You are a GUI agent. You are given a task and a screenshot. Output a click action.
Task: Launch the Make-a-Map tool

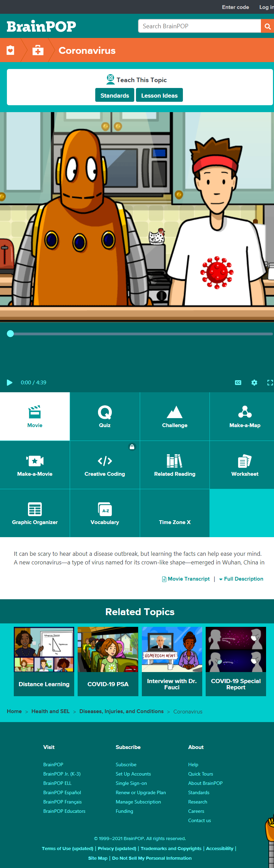point(245,416)
